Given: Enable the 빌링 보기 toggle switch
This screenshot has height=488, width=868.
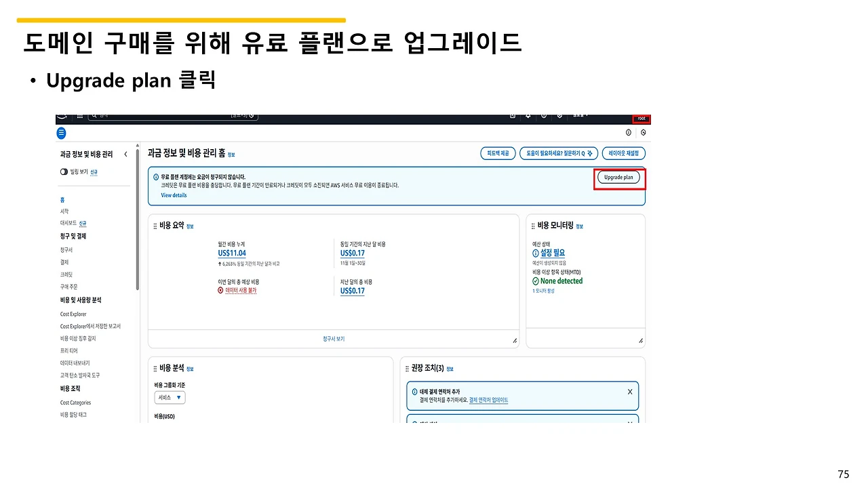Looking at the screenshot, I should pos(63,173).
